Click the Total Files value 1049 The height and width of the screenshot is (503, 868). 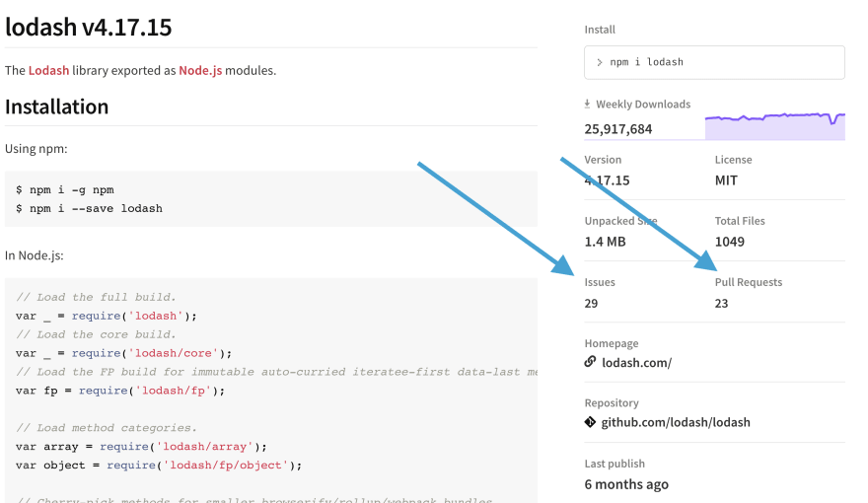(x=730, y=242)
